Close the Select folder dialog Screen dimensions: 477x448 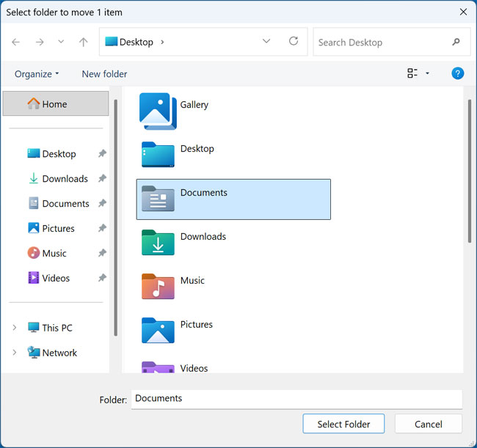coord(463,12)
